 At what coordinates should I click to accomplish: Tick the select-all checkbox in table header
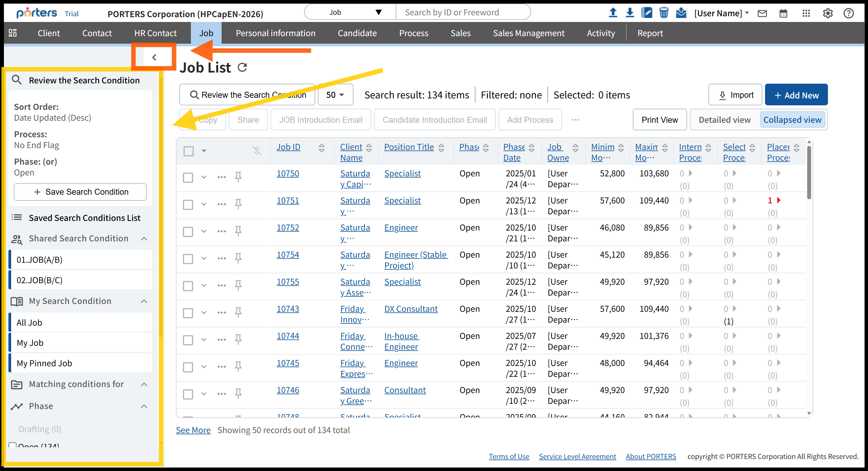click(x=189, y=151)
